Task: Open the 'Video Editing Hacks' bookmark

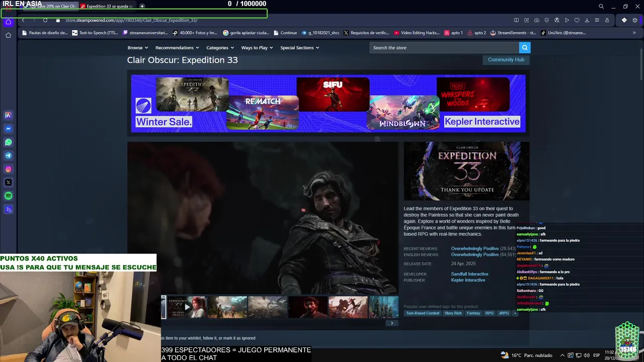Action: pyautogui.click(x=417, y=33)
